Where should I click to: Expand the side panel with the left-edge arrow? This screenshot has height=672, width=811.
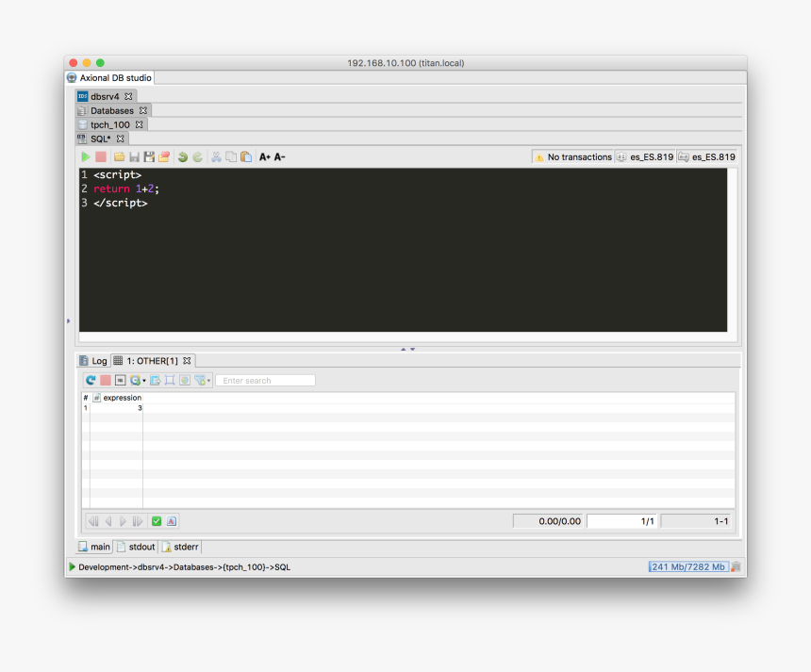coord(68,321)
